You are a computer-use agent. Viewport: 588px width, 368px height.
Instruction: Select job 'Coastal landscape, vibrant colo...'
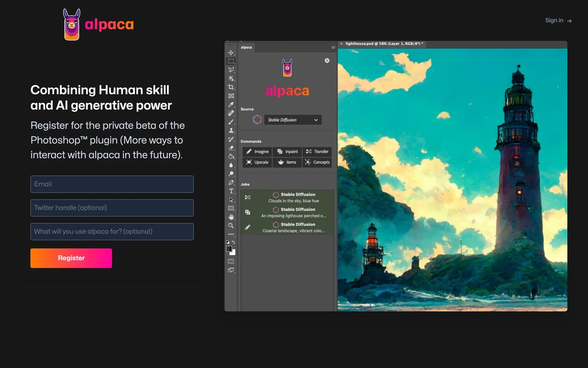287,228
